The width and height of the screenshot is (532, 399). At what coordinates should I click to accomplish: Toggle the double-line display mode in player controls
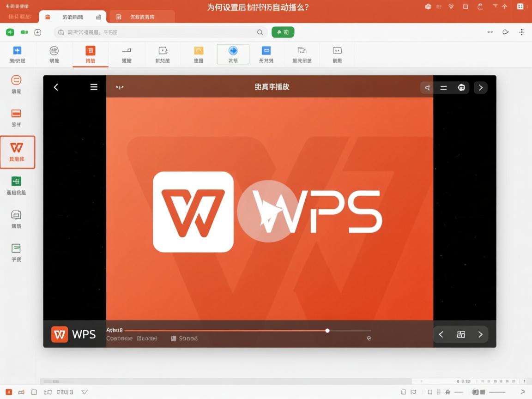tap(443, 87)
